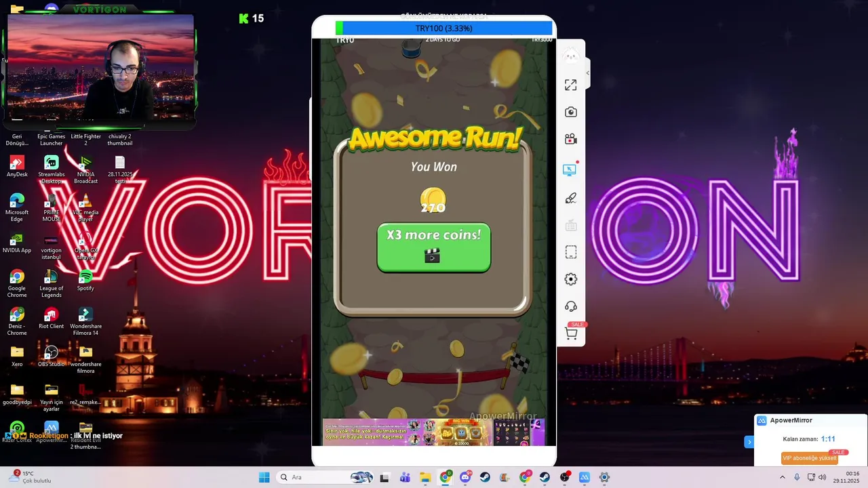Open Spotify desktop icon
The image size is (868, 488).
click(x=85, y=281)
